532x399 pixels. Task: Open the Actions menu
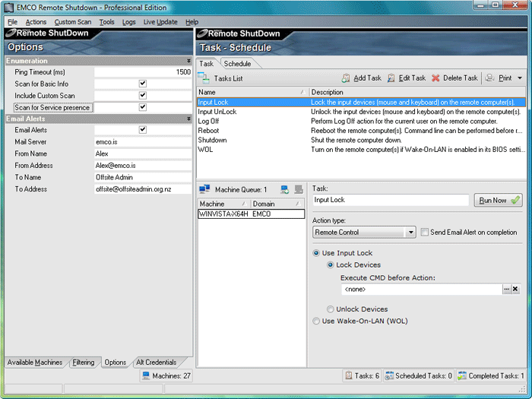click(36, 22)
